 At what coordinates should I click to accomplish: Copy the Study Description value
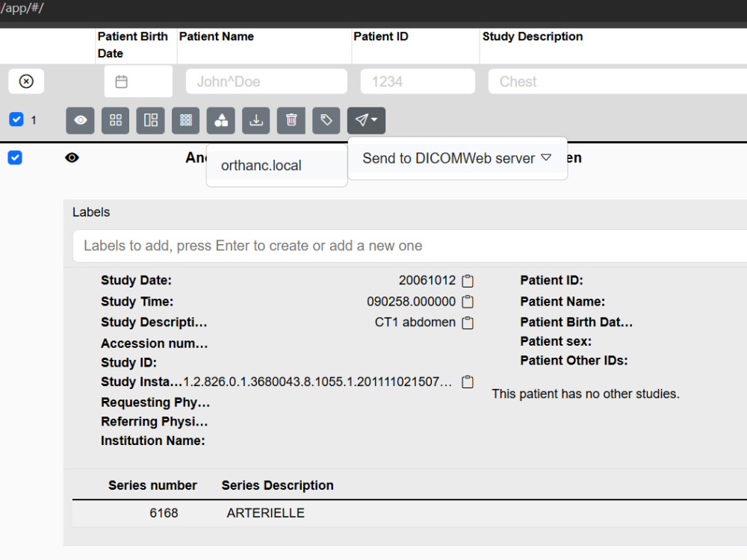pyautogui.click(x=468, y=323)
